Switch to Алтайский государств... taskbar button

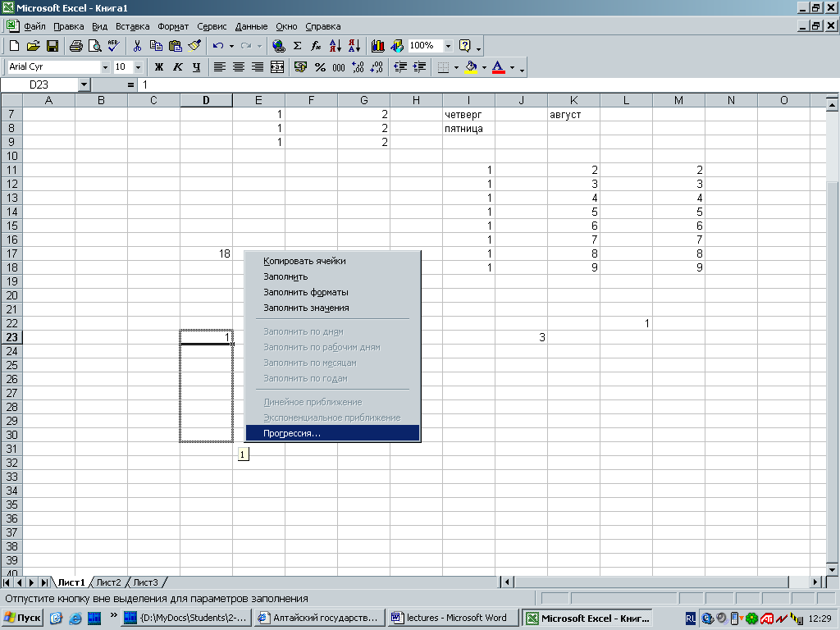coord(320,618)
